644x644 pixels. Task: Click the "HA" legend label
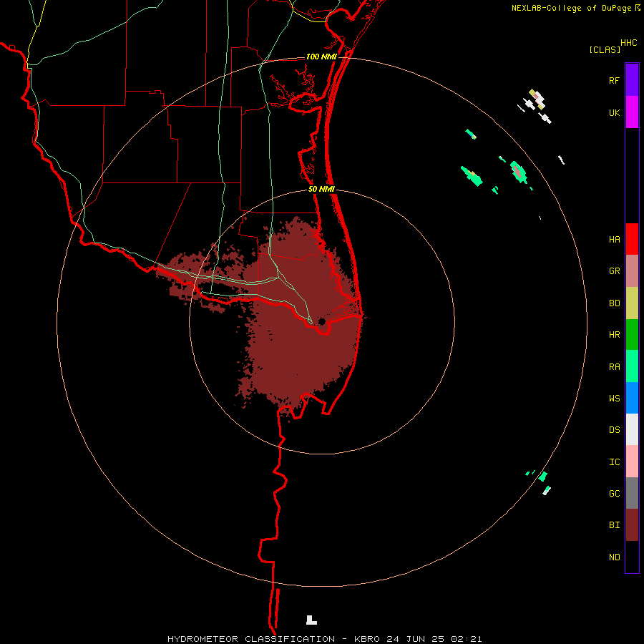point(614,240)
